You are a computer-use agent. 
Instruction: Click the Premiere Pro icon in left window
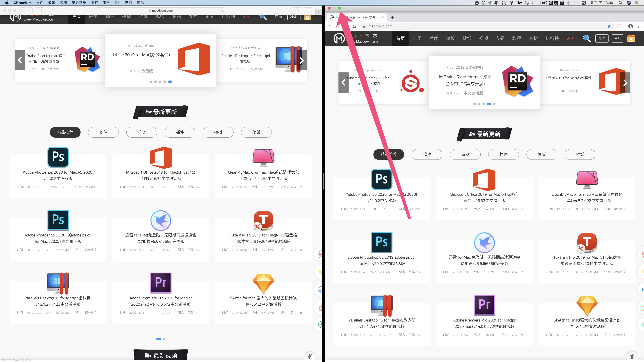pos(161,283)
